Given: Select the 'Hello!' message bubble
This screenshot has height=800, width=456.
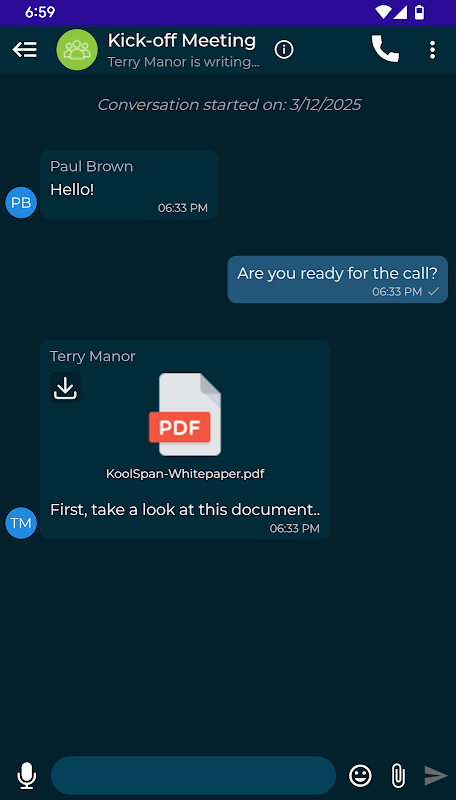Looking at the screenshot, I should 129,184.
